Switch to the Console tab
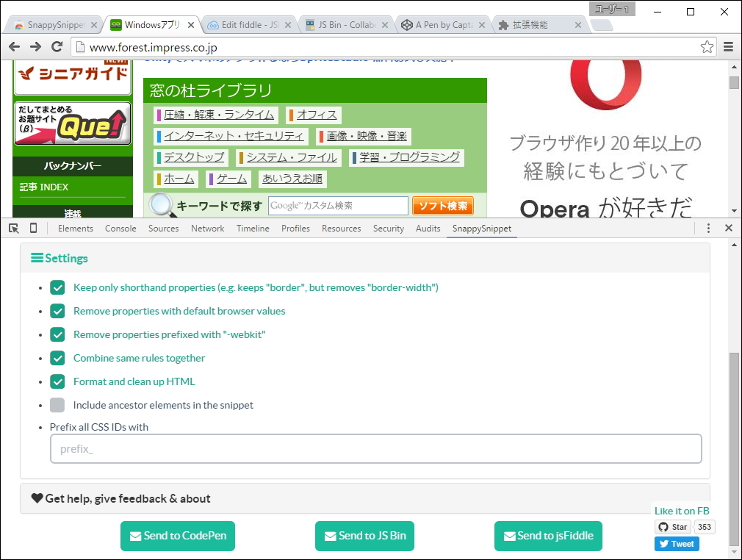The width and height of the screenshot is (742, 560). tap(120, 228)
